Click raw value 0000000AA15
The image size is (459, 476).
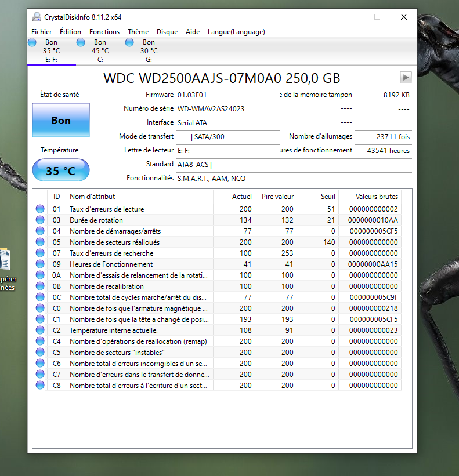tap(373, 264)
